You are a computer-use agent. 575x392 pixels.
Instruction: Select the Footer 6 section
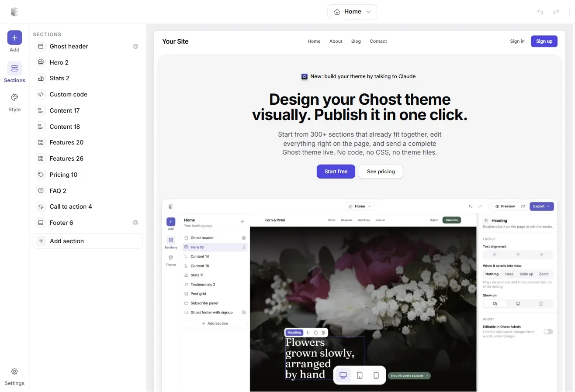coord(88,223)
